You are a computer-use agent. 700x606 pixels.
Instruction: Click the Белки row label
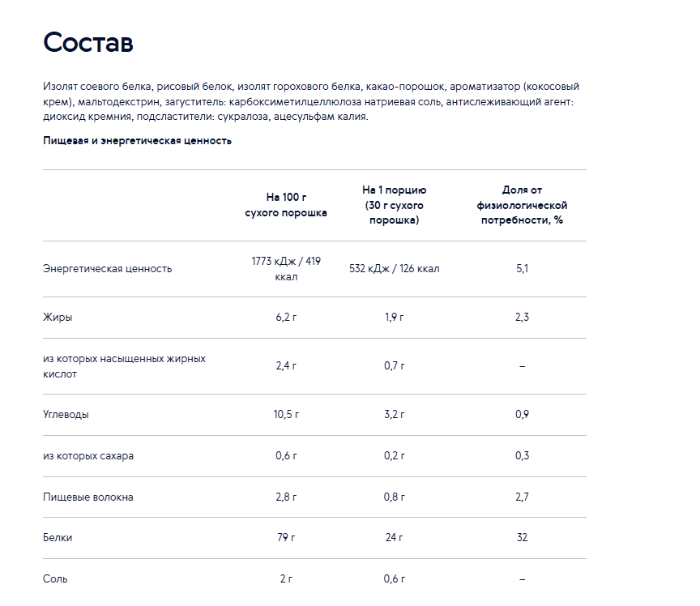click(x=58, y=538)
